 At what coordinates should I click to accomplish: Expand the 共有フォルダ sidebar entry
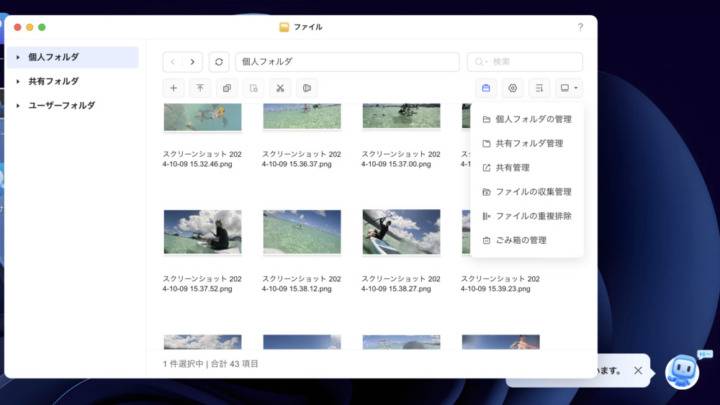pos(18,81)
